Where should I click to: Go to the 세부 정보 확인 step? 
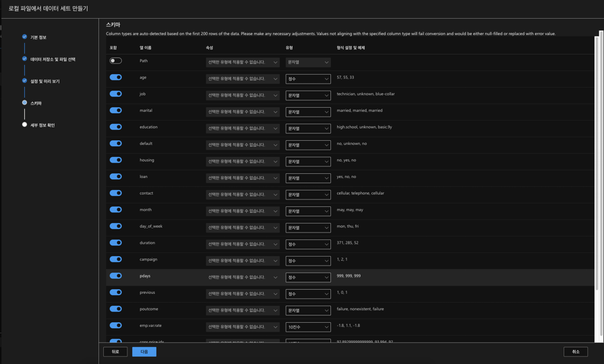click(42, 125)
